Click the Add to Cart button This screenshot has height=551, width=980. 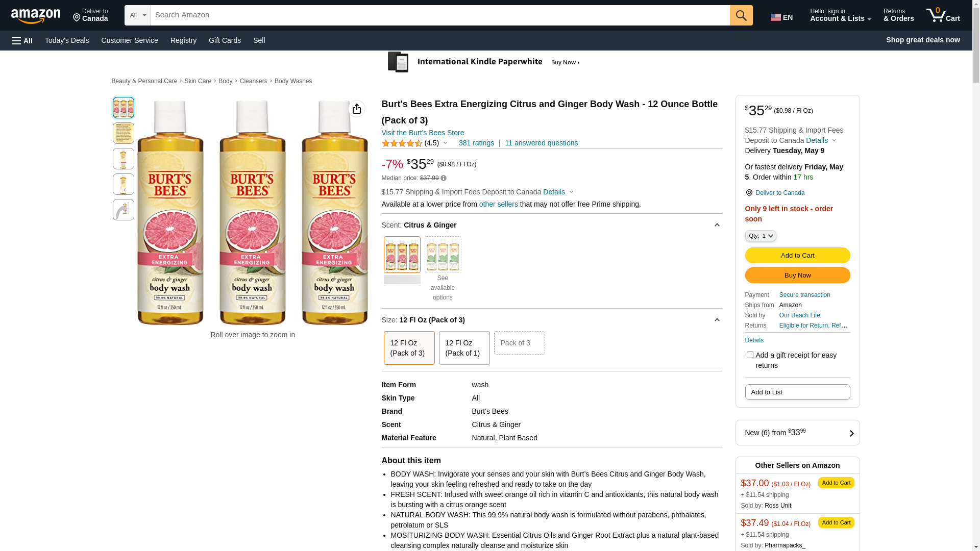coord(797,255)
